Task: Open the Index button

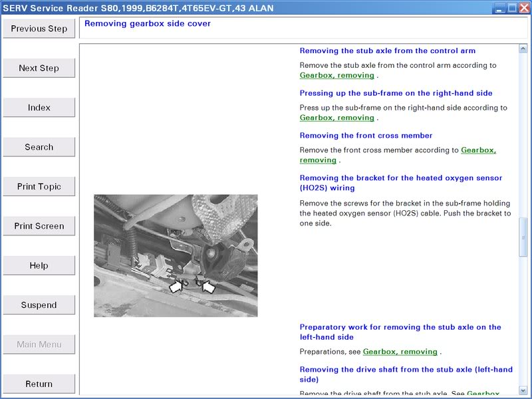Action: [39, 108]
